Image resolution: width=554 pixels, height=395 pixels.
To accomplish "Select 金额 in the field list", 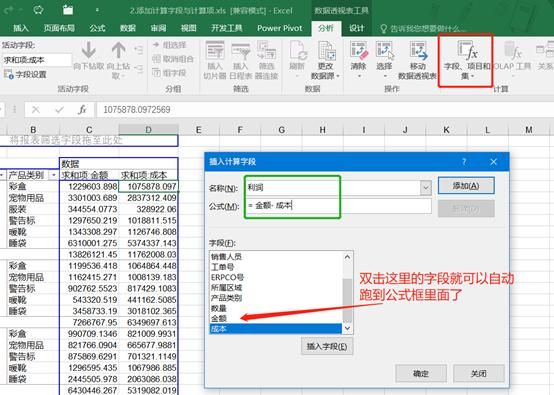I will [276, 318].
